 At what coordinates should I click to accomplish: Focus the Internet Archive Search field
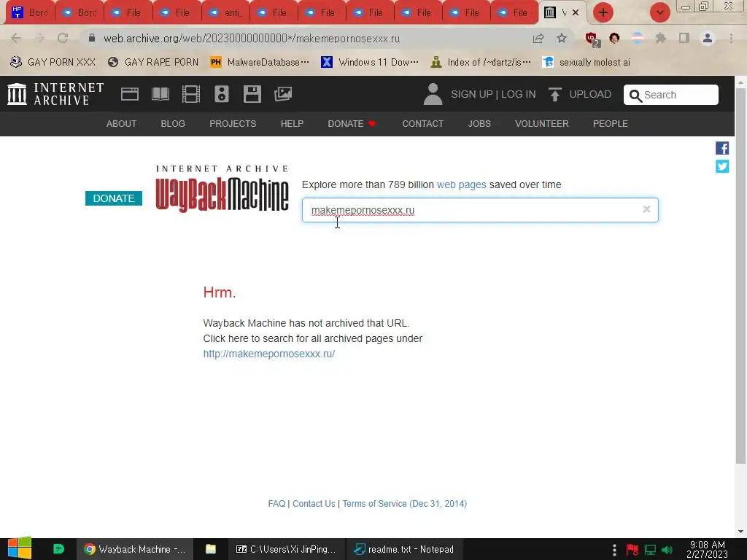pos(671,95)
